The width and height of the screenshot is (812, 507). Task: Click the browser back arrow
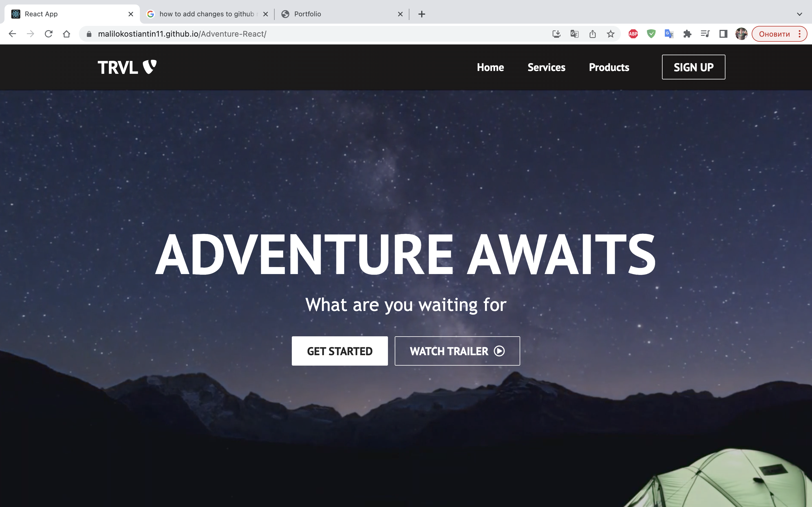(12, 34)
